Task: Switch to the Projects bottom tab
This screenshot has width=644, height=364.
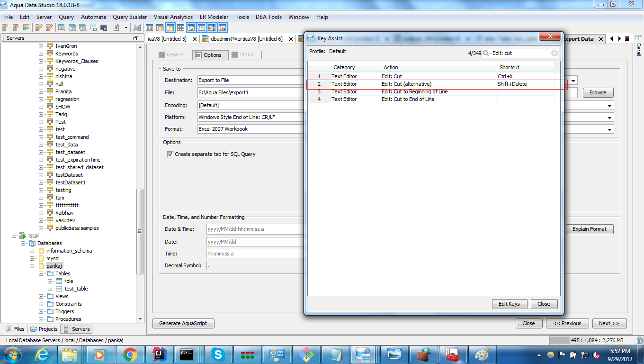Action: (x=44, y=328)
